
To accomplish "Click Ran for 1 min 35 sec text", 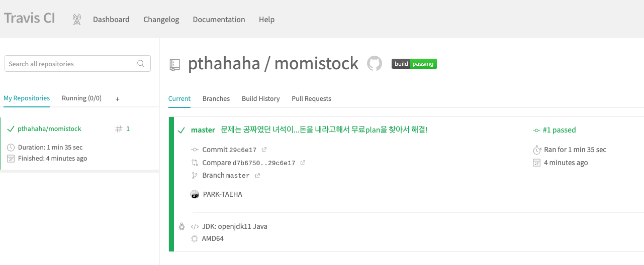I will pos(575,150).
